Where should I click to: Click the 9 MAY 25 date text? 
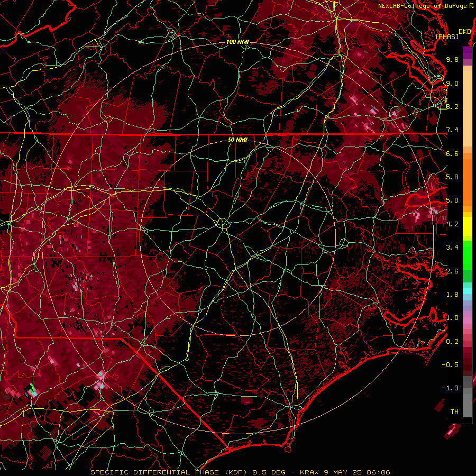coord(343,472)
